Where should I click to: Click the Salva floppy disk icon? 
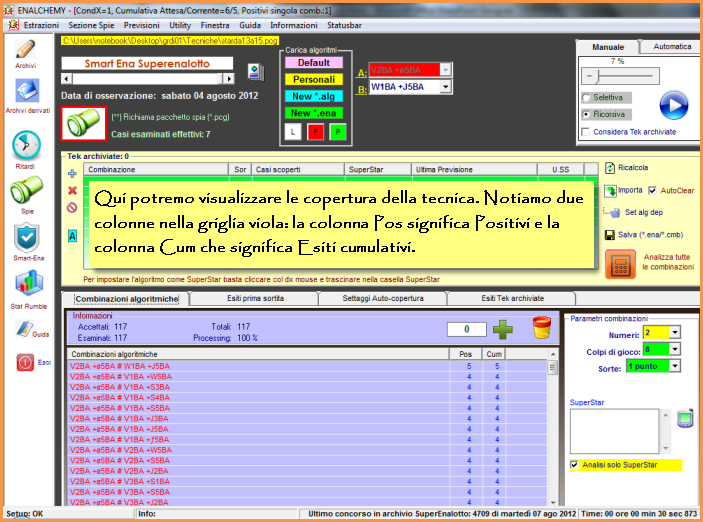(609, 235)
